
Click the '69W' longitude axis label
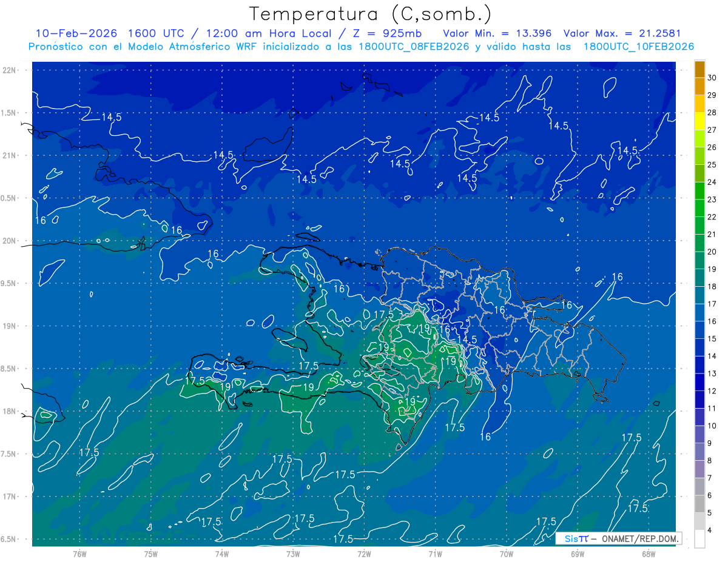578,554
